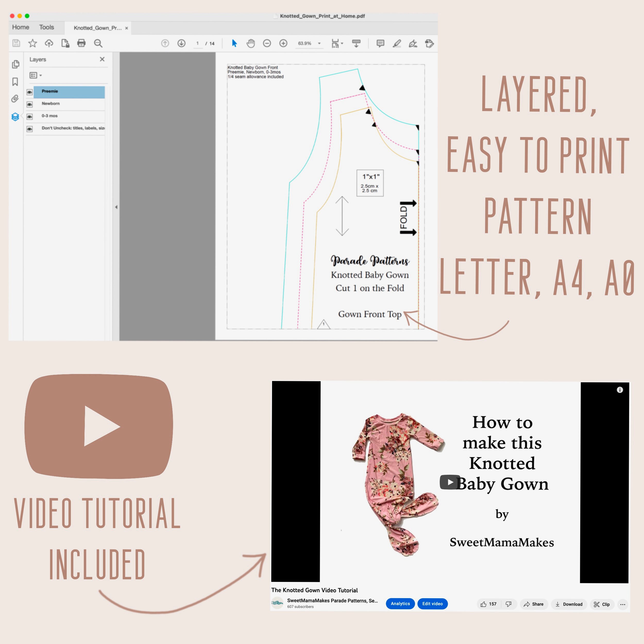Toggle visibility of Preemie layer
This screenshot has height=644, width=644.
(30, 92)
